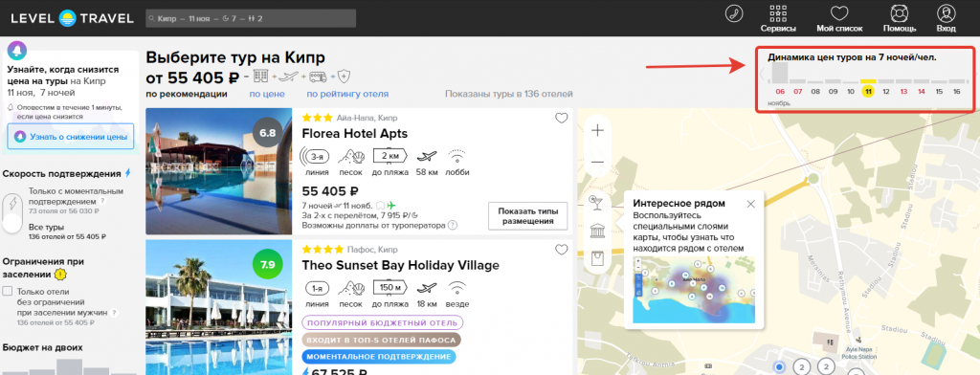The width and height of the screenshot is (980, 375).
Task: Click Показаны туры в 136 отелей text
Action: pyautogui.click(x=509, y=94)
